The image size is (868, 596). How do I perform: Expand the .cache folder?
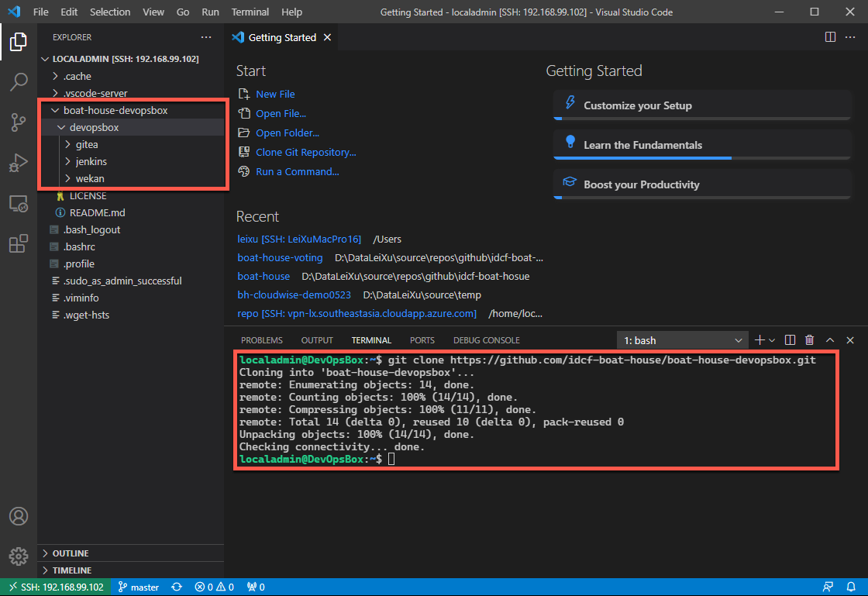(x=131, y=76)
